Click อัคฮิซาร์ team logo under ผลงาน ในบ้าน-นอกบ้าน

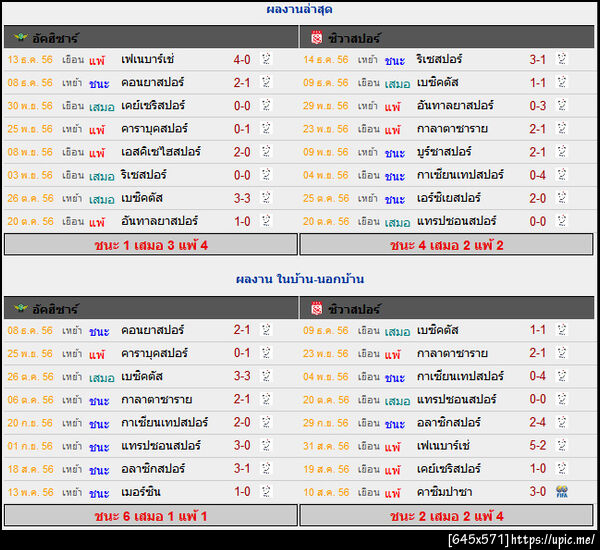pyautogui.click(x=20, y=308)
